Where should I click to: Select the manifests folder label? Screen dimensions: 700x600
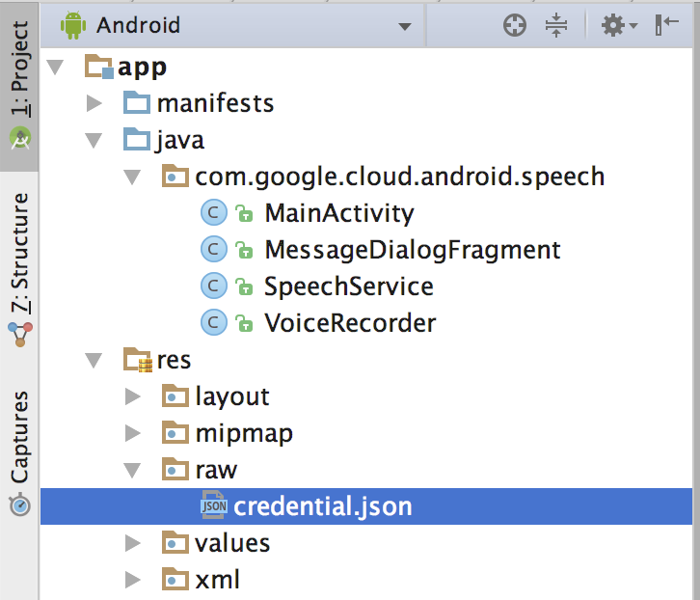click(215, 103)
